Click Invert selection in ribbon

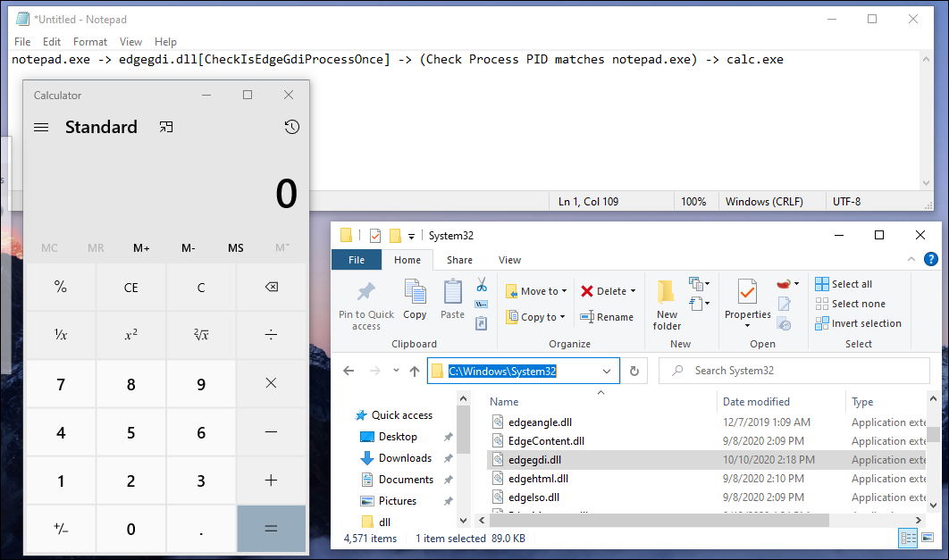pos(858,323)
